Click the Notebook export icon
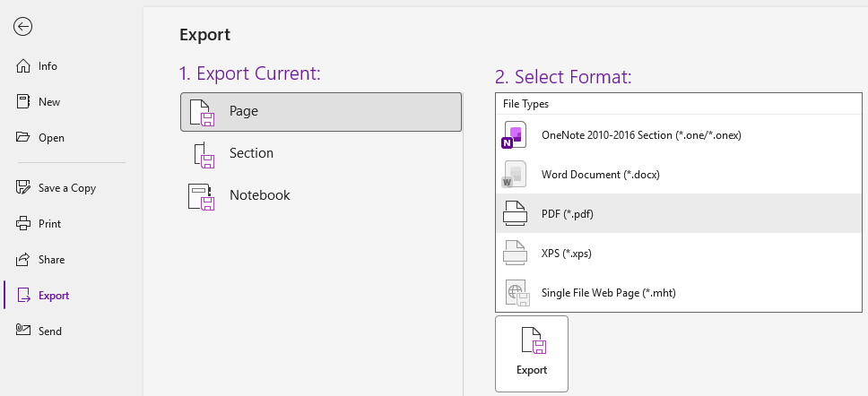The height and width of the screenshot is (396, 868). tap(201, 197)
